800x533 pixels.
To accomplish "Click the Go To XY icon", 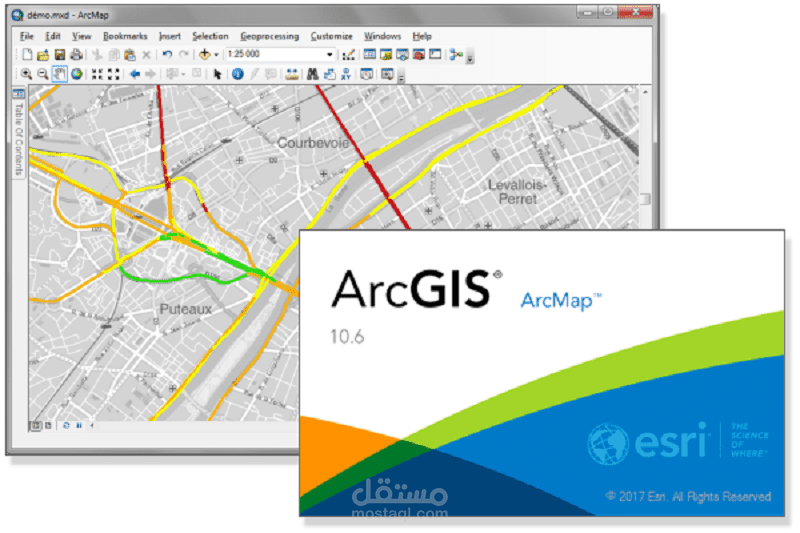I will click(345, 74).
